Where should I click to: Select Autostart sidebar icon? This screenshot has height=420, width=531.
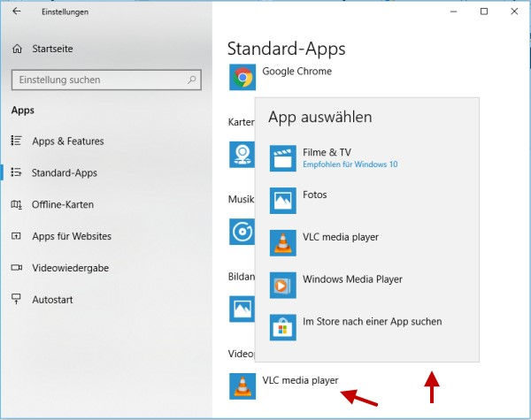coord(16,299)
